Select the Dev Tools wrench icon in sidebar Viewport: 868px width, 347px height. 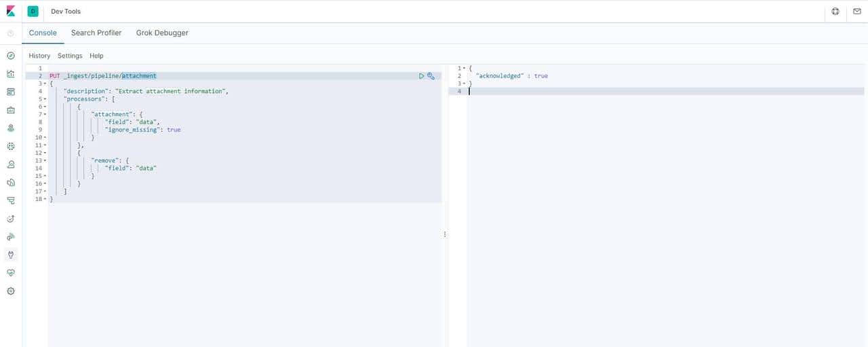(x=11, y=255)
